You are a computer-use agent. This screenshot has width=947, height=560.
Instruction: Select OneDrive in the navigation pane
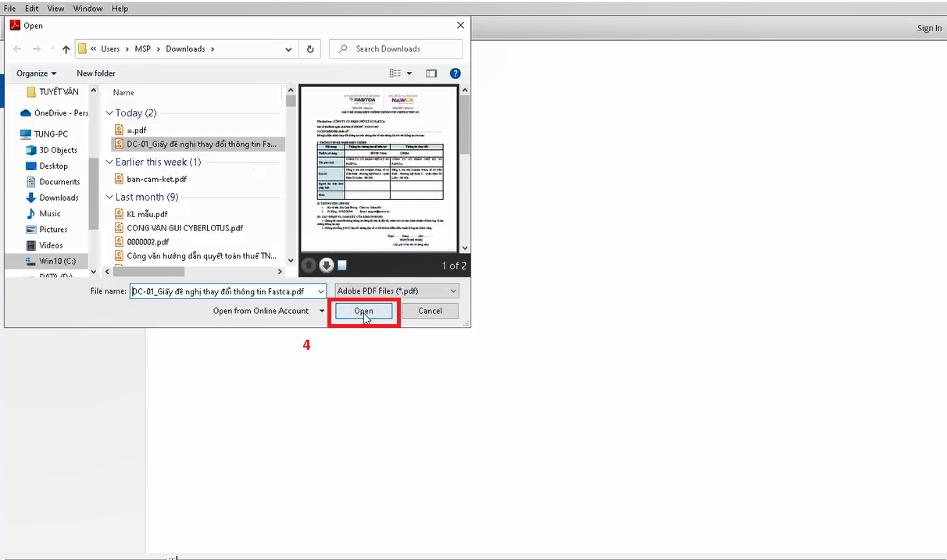(60, 113)
